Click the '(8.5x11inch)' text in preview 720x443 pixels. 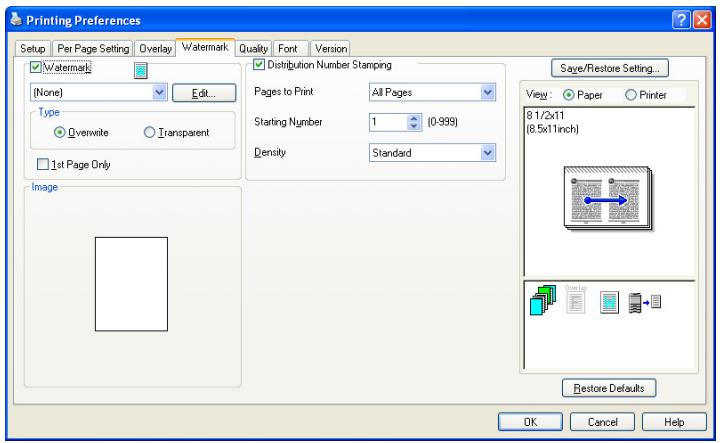(x=552, y=129)
